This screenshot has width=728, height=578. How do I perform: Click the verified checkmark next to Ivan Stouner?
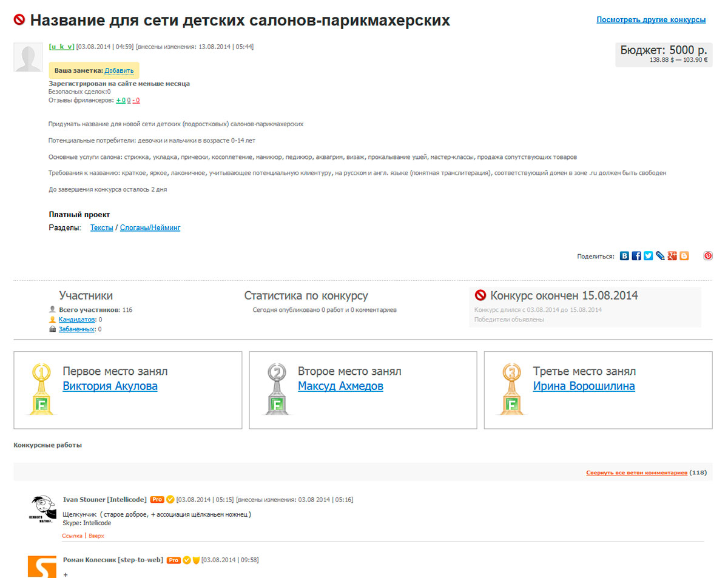tap(170, 500)
